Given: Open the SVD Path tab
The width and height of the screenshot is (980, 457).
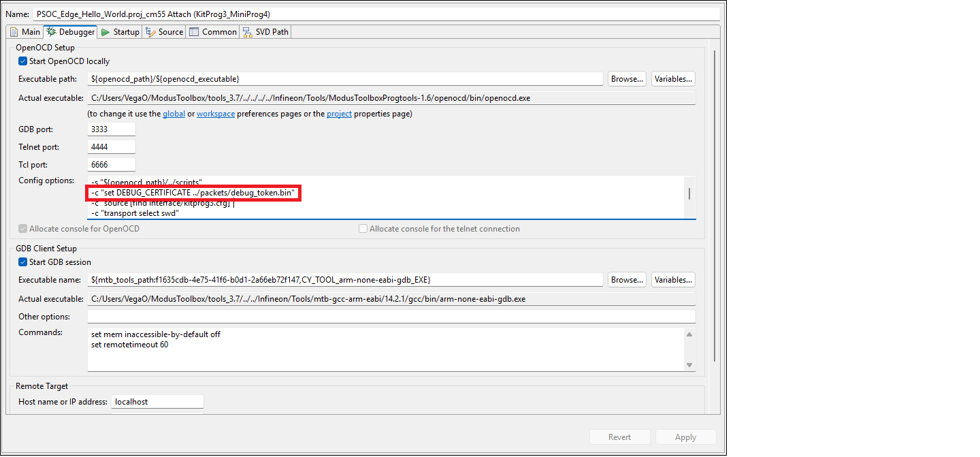Looking at the screenshot, I should coord(272,32).
